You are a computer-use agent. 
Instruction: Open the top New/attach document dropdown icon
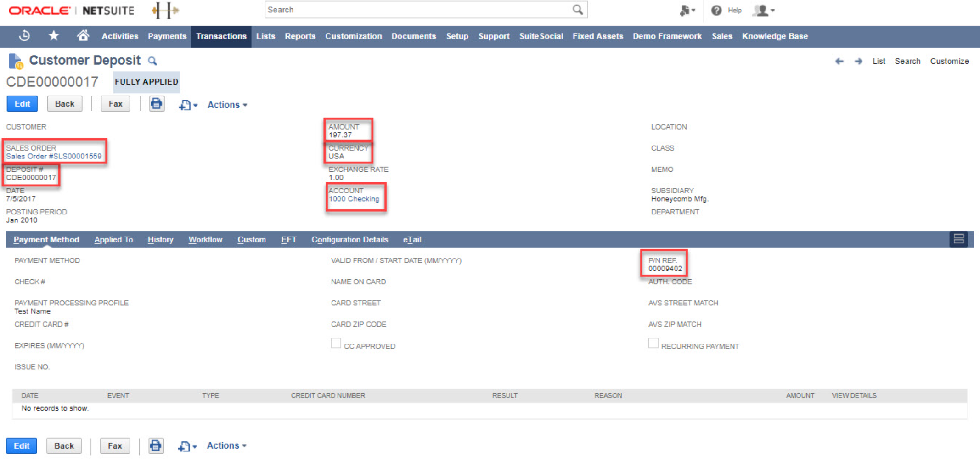click(x=188, y=105)
